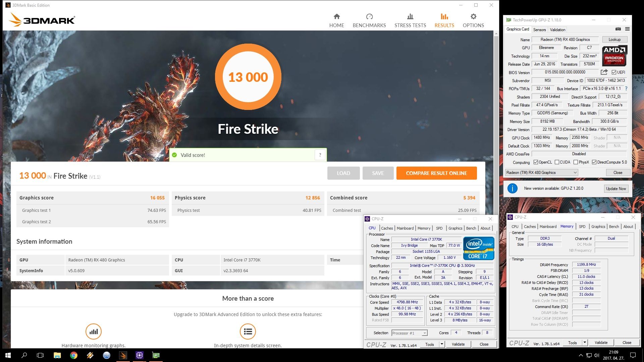Expand the GPU selection dropdown
Image resolution: width=644 pixels, height=362 pixels.
click(575, 173)
